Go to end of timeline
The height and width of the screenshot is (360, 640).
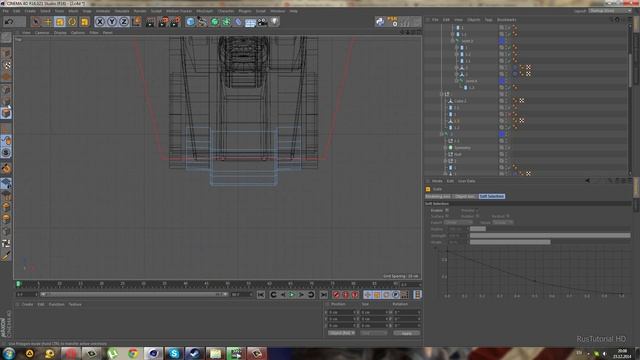(324, 295)
